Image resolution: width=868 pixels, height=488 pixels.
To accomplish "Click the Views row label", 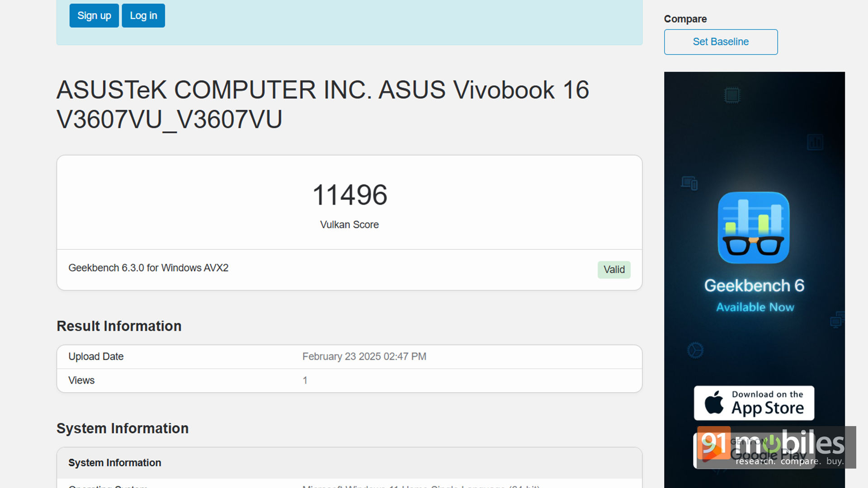I will click(x=81, y=380).
